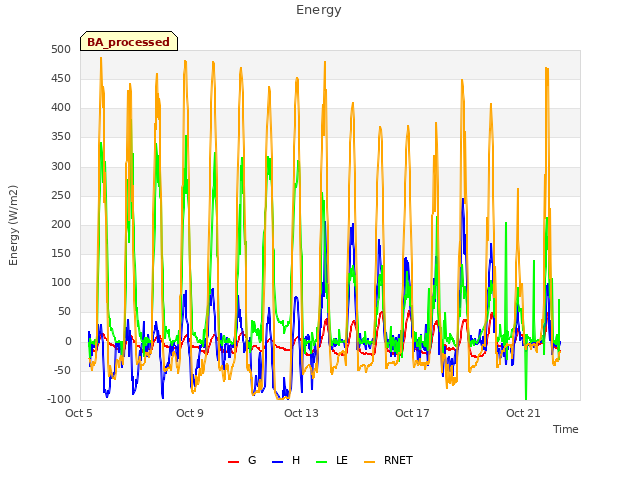The height and width of the screenshot is (480, 640).
Task: Click the Oct 5 x-axis tick label
Action: (x=79, y=413)
